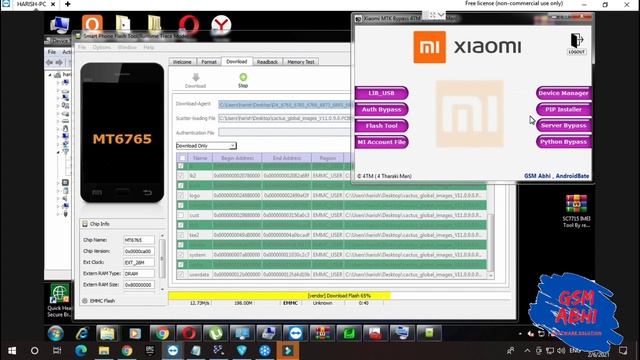This screenshot has width=640, height=360.
Task: Open Windows Media Player in the remote taskbar
Action: [135, 334]
